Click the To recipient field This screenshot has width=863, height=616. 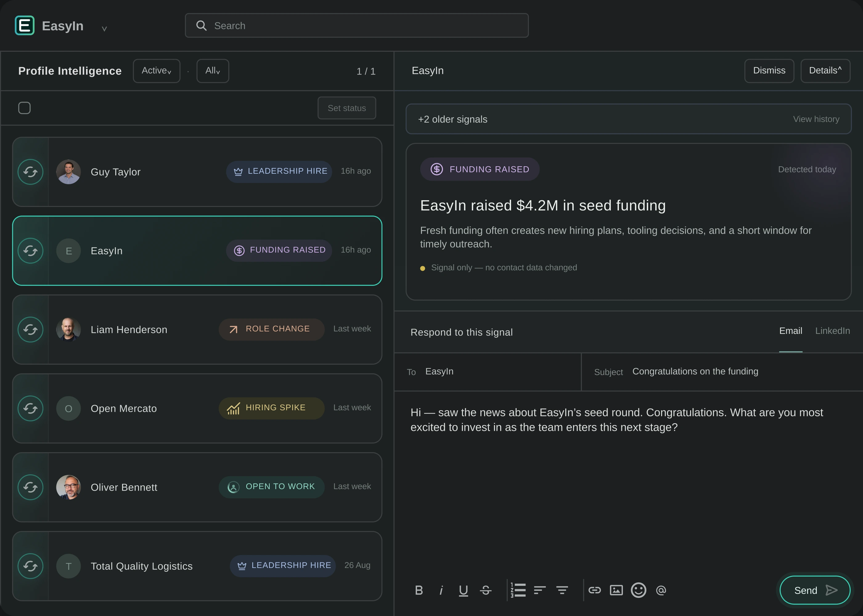point(488,372)
